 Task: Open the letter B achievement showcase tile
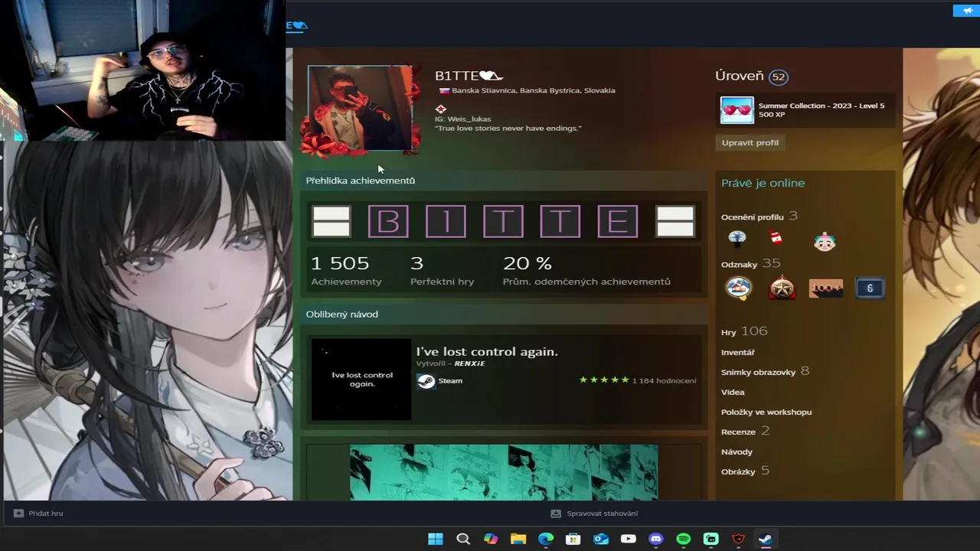[x=388, y=222]
